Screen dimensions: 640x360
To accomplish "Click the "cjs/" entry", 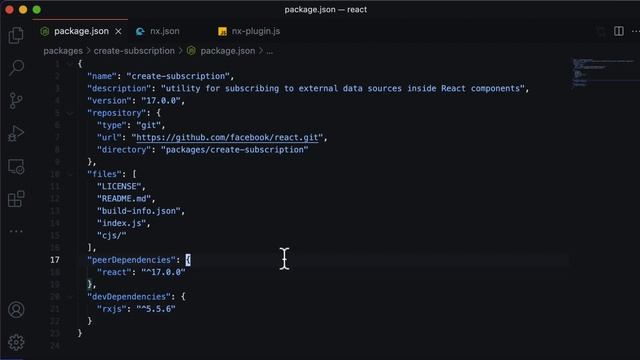I will 111,236.
